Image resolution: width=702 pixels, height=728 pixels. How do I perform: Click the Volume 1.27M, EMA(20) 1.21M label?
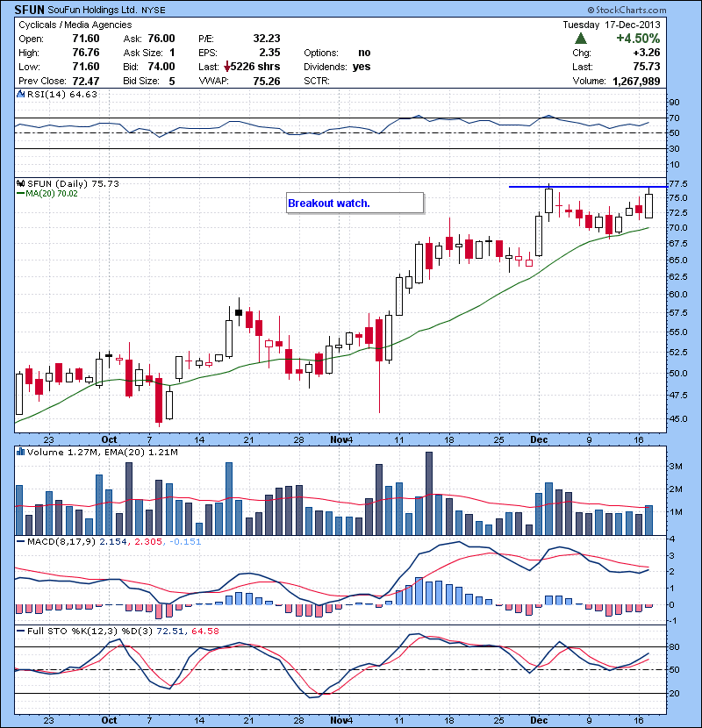[x=102, y=452]
